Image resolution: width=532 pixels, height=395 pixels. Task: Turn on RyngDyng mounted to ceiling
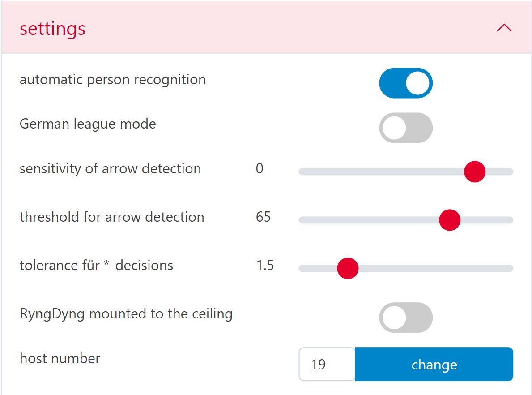pyautogui.click(x=405, y=318)
